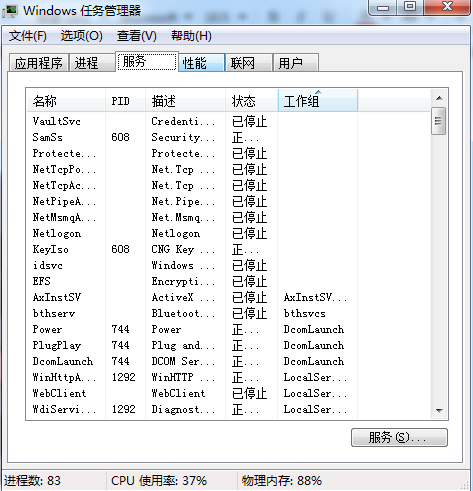The width and height of the screenshot is (473, 491).
Task: Click the scrollbar down arrow
Action: tap(439, 410)
